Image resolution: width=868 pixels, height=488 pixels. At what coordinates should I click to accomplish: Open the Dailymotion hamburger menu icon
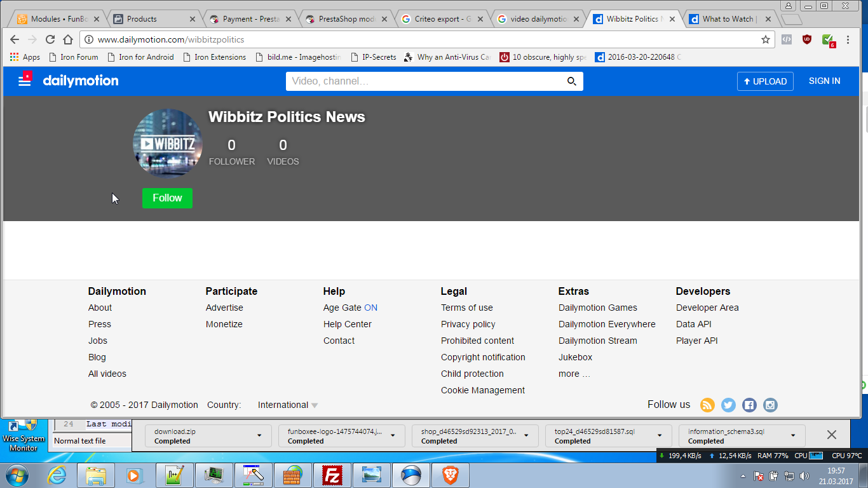coord(25,80)
